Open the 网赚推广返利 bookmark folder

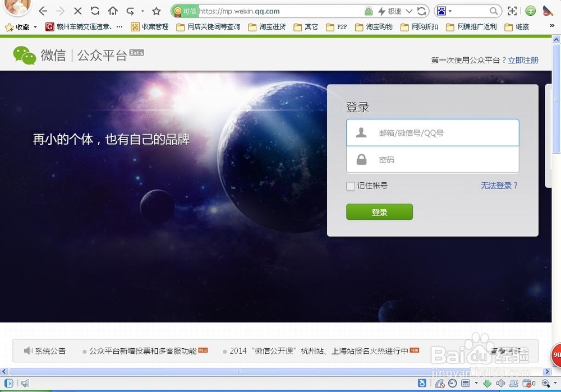tap(471, 27)
